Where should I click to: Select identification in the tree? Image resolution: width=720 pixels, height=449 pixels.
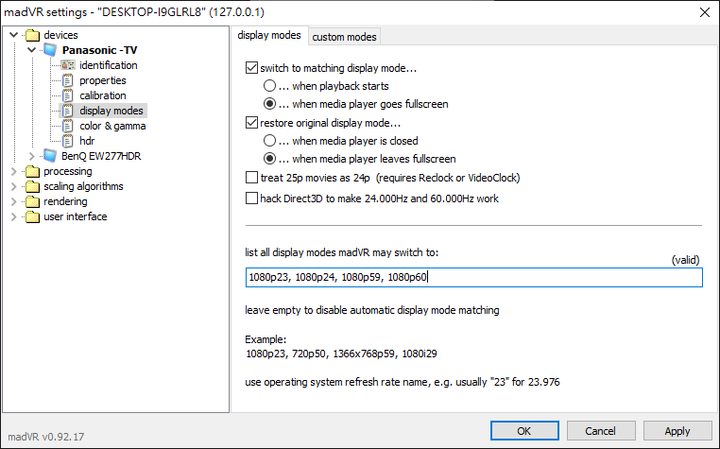click(x=108, y=65)
